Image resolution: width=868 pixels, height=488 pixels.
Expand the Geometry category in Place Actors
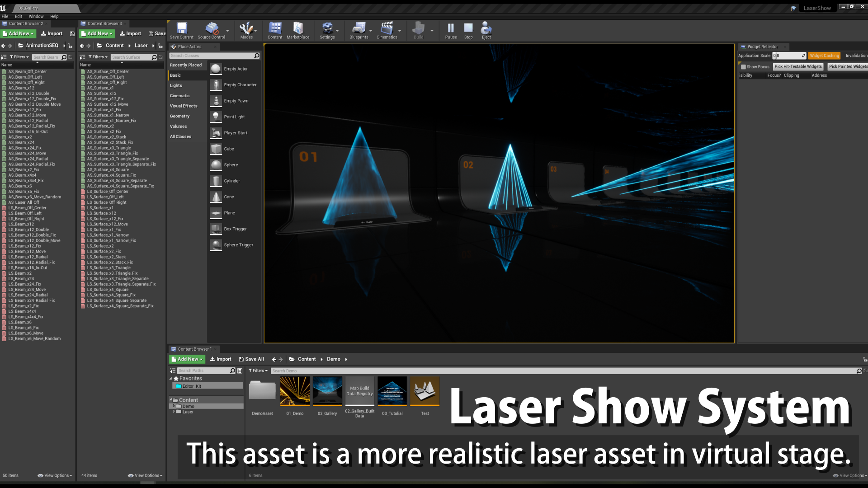tap(179, 116)
